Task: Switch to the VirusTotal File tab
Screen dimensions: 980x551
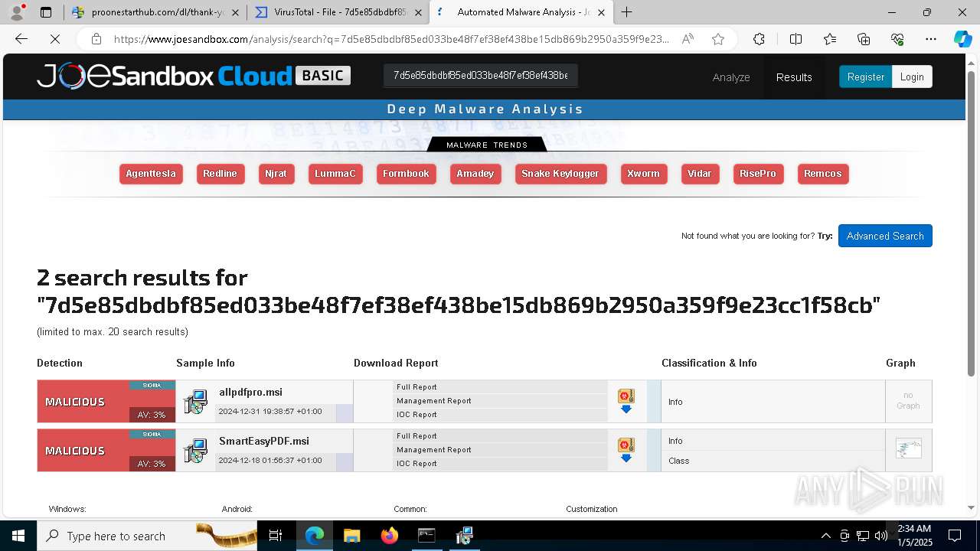Action: (338, 12)
